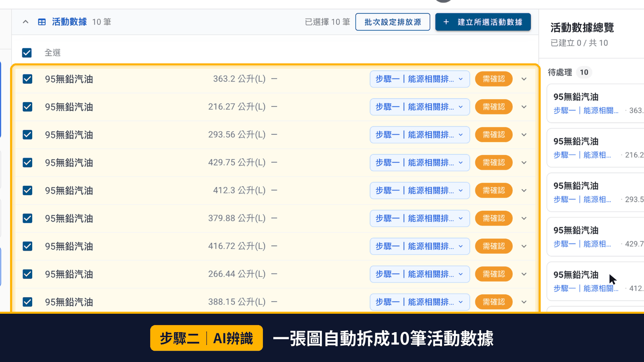Select the 293.5 overview card in 待處理
This screenshot has width=644, height=362.
(596, 192)
